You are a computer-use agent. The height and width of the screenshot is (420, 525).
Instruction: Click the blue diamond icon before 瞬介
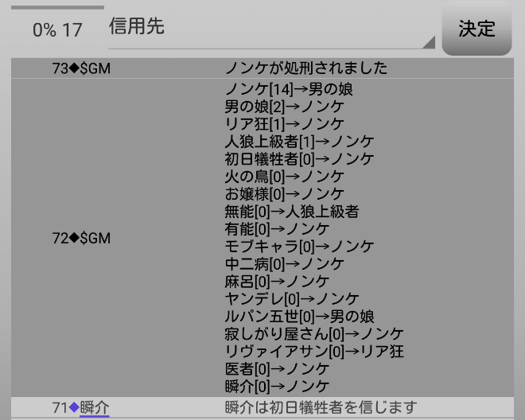[74, 408]
